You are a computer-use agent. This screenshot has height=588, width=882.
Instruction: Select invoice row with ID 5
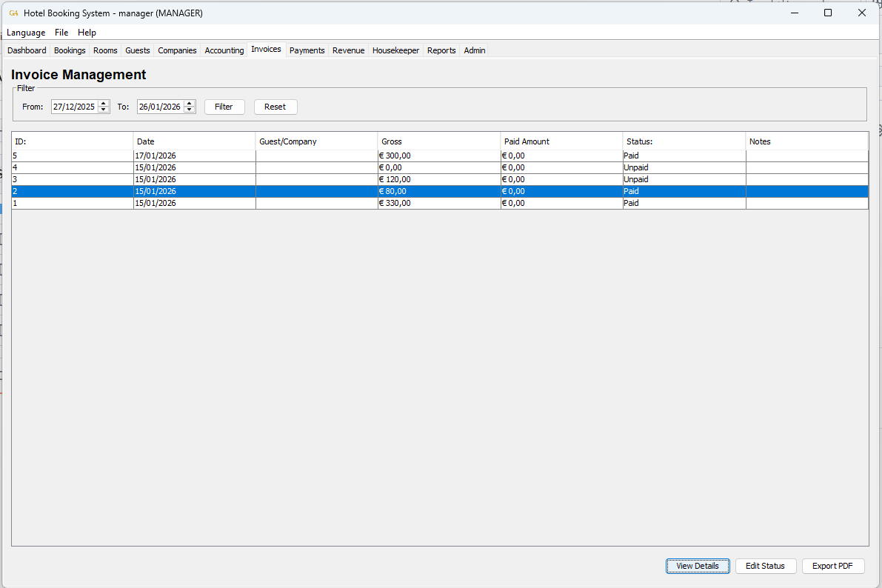(x=296, y=156)
